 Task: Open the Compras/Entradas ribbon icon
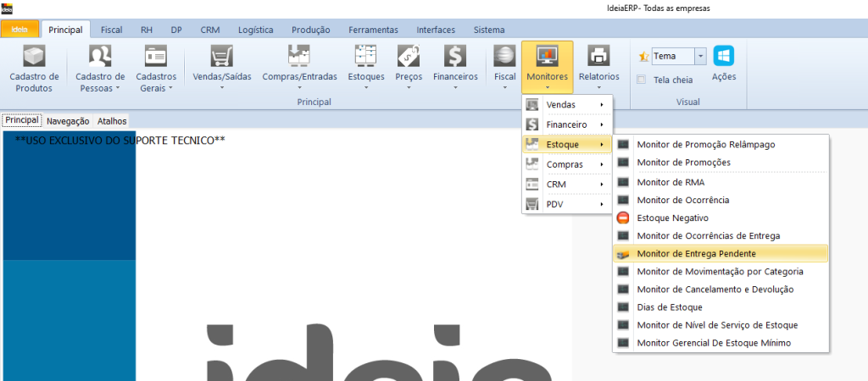(x=299, y=57)
